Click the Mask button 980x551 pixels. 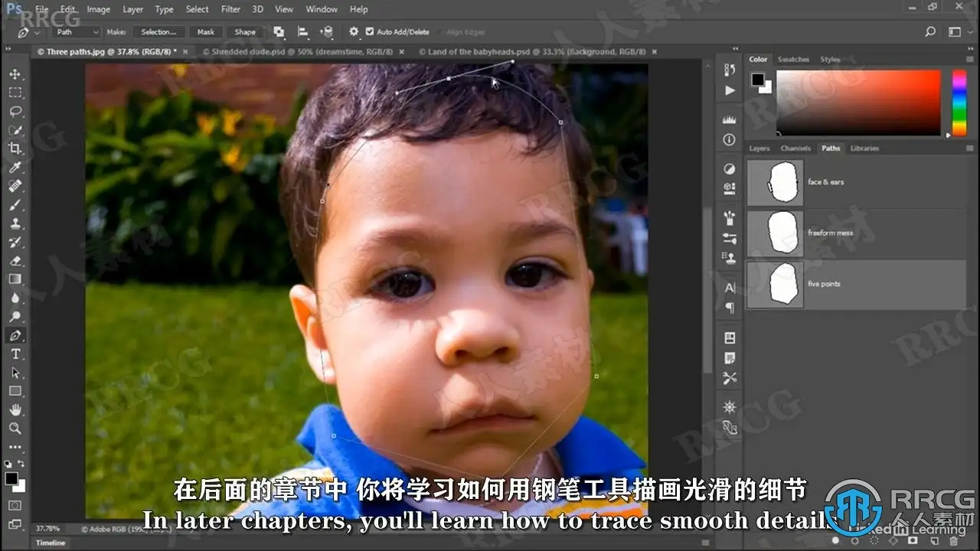206,32
